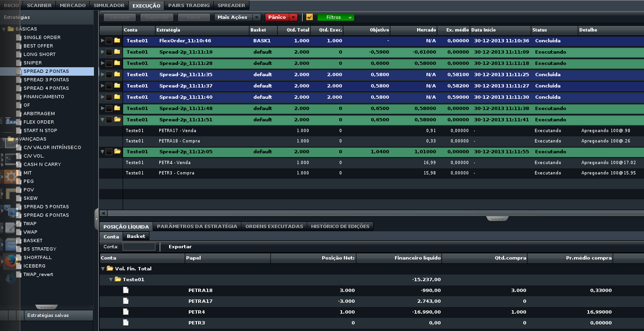The image size is (644, 331).
Task: Click file icon beside PETRA18 position row
Action: pos(125,290)
